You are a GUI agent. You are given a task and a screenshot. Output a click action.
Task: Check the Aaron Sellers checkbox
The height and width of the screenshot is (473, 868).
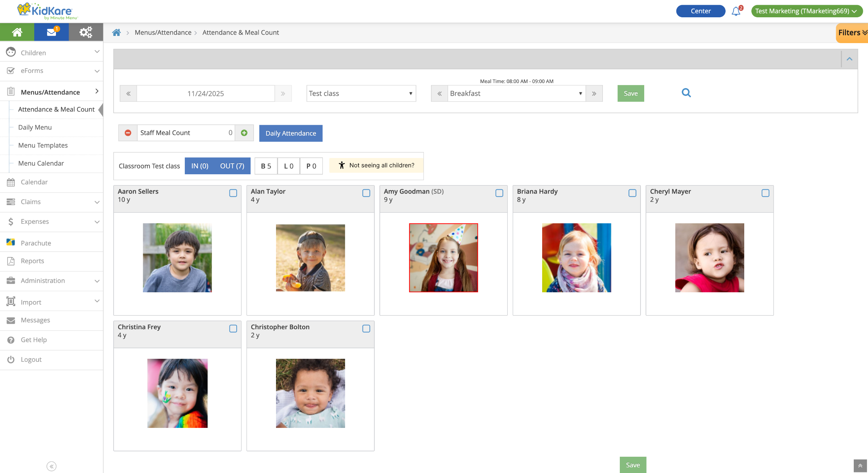tap(233, 193)
